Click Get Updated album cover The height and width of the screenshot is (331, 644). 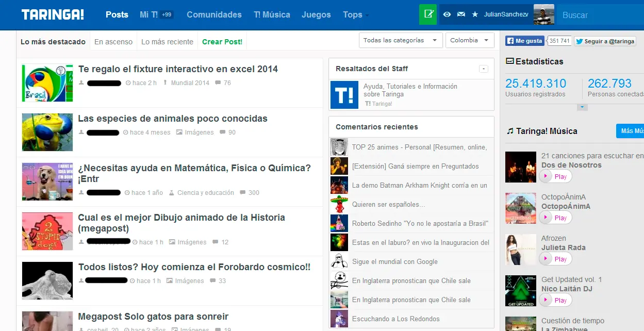521,291
